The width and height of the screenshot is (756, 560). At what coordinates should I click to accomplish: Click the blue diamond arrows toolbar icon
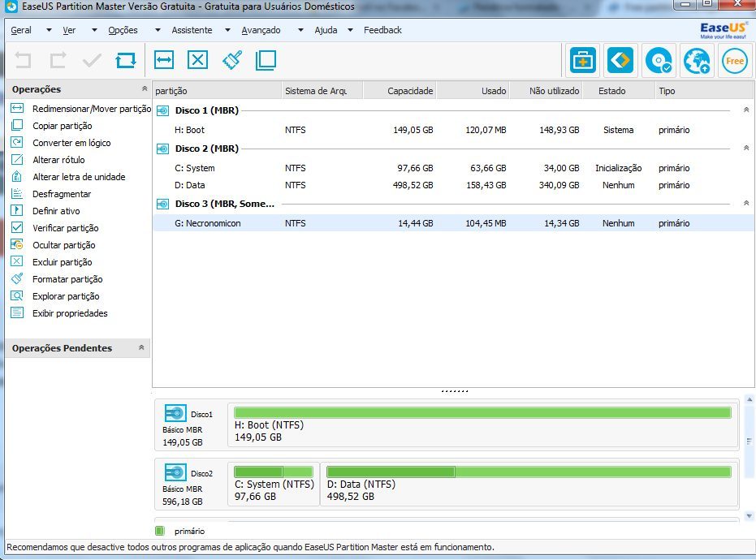(x=620, y=61)
